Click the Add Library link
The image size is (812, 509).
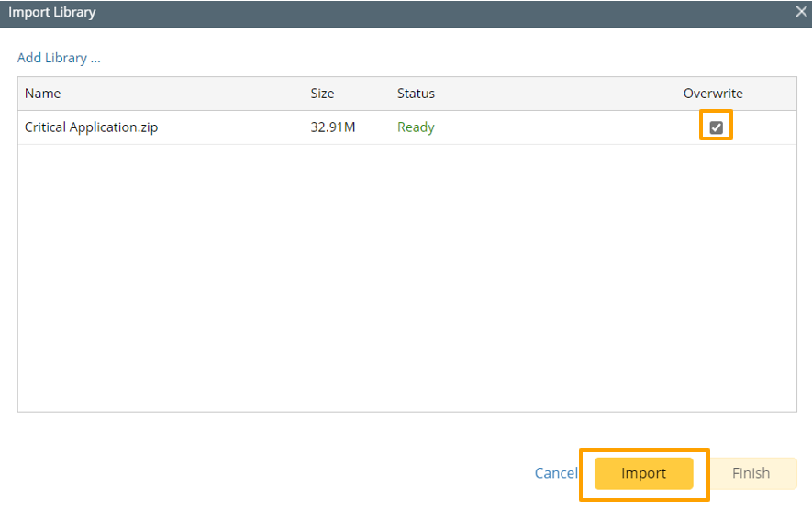(59, 58)
